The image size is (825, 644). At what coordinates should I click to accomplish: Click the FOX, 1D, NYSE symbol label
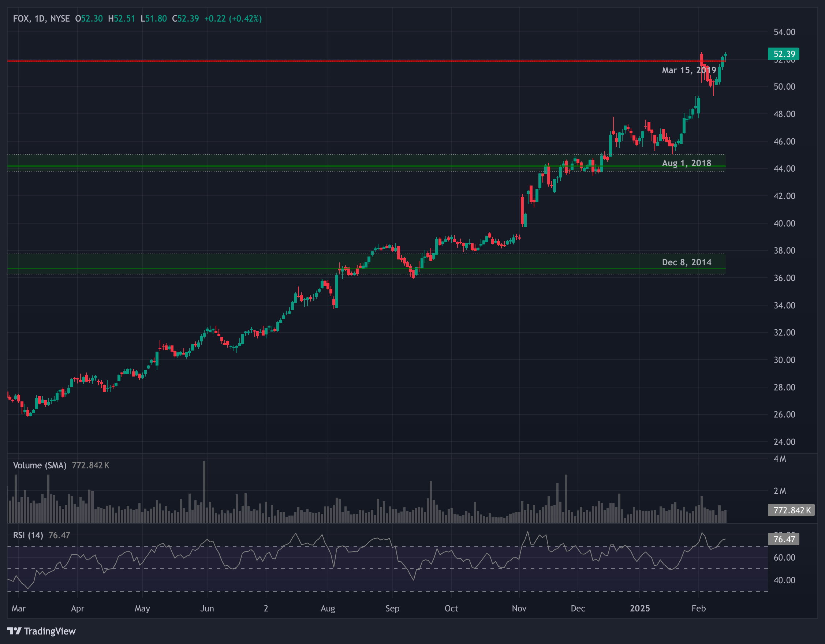point(41,19)
